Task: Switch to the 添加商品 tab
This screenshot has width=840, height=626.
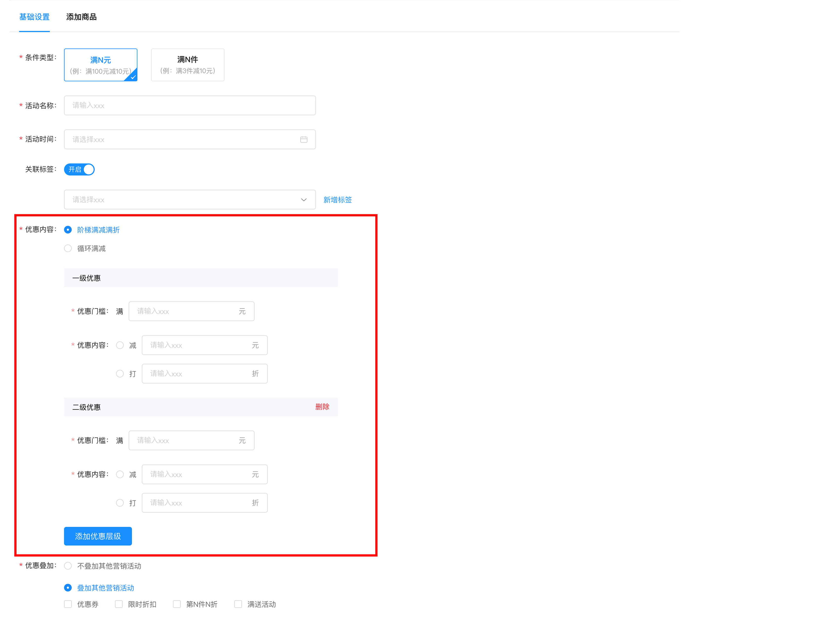Action: pos(81,17)
